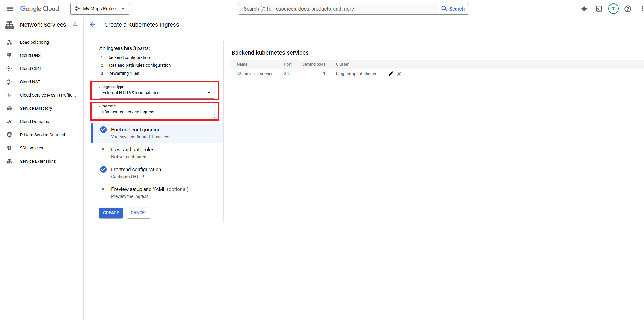Click the ingress Name input field
The height and width of the screenshot is (320, 644).
point(157,112)
